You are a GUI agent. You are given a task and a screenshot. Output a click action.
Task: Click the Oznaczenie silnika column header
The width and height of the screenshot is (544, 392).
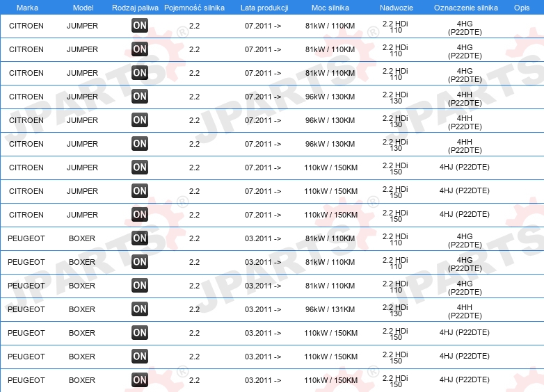click(x=465, y=8)
